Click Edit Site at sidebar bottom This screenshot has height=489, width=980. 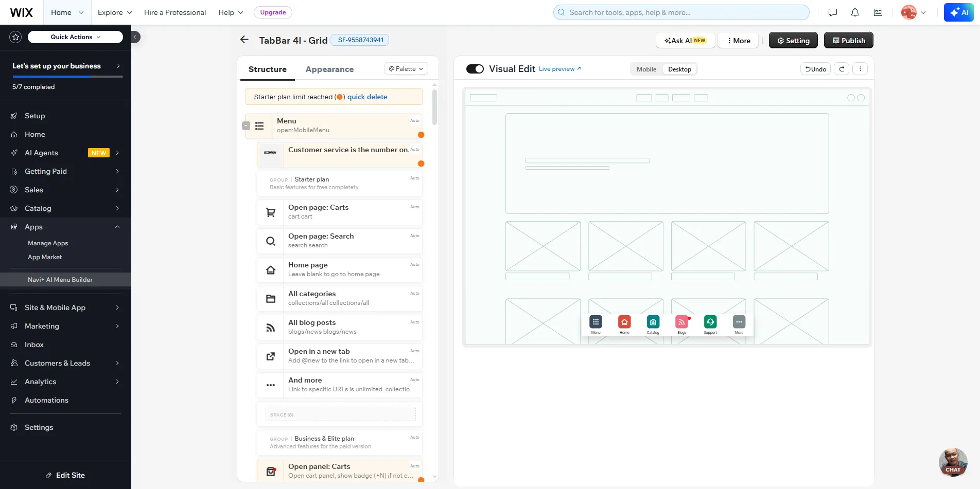[65, 475]
